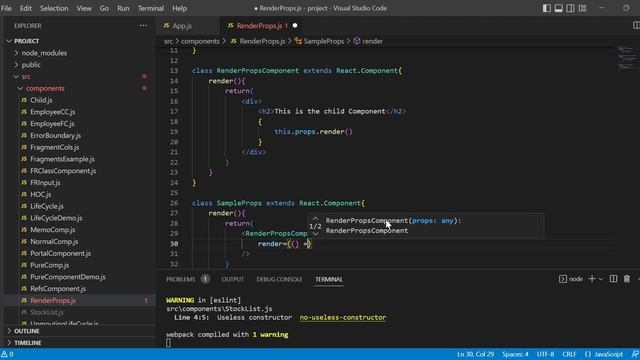Open FragmentCols.js file
Image resolution: width=640 pixels, height=360 pixels.
coord(54,147)
